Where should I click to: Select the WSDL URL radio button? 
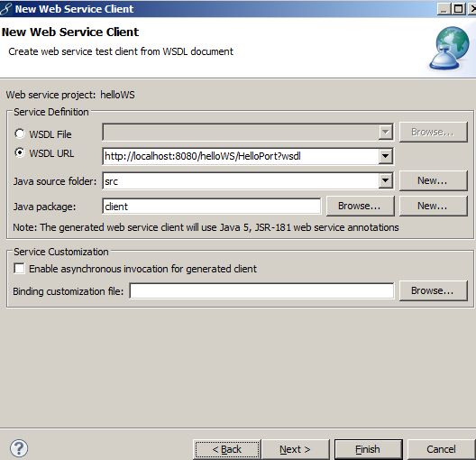pos(20,152)
